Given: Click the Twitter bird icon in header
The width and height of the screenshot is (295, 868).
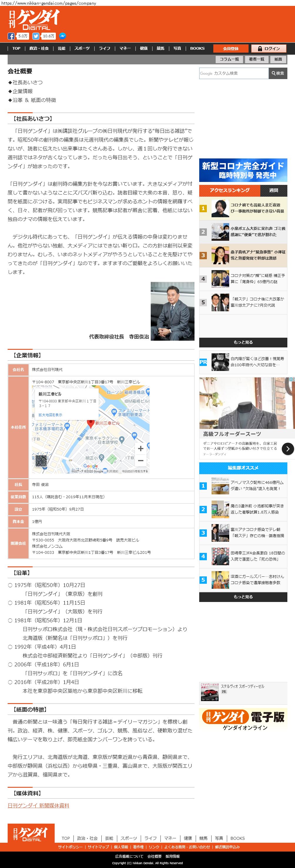Looking at the screenshot, I should point(36,36).
